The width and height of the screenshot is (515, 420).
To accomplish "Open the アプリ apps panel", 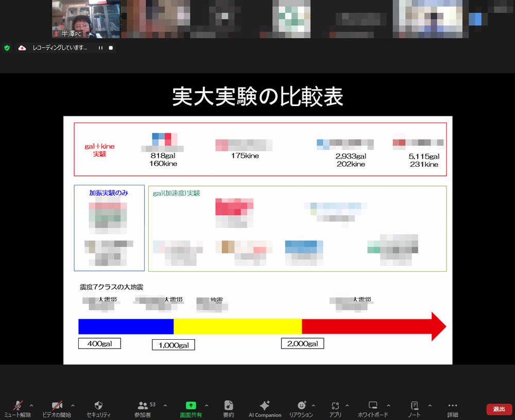I will coord(336,408).
